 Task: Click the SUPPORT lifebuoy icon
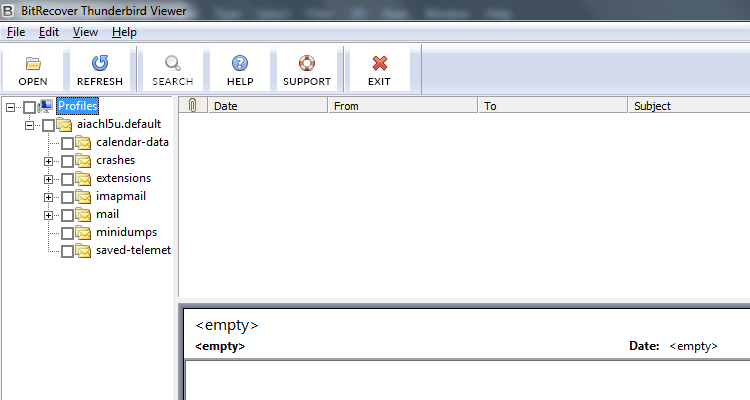pyautogui.click(x=307, y=63)
